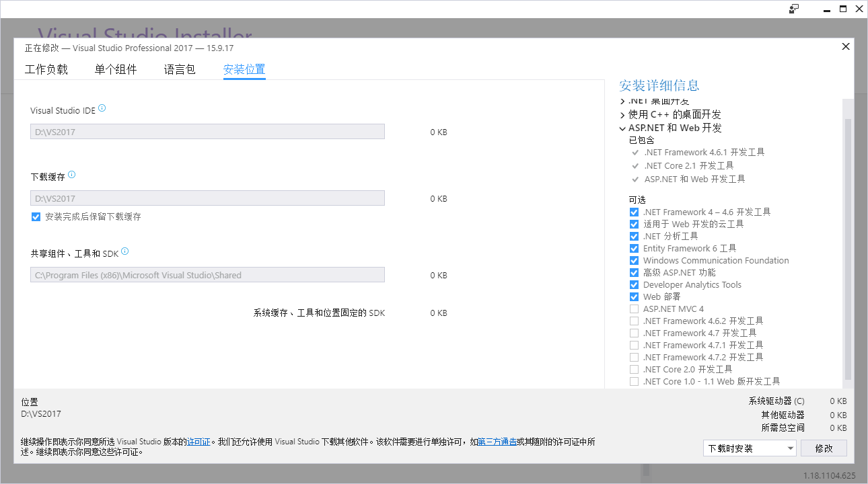Click 下载缓存 path field
The width and height of the screenshot is (868, 484).
pyautogui.click(x=207, y=198)
